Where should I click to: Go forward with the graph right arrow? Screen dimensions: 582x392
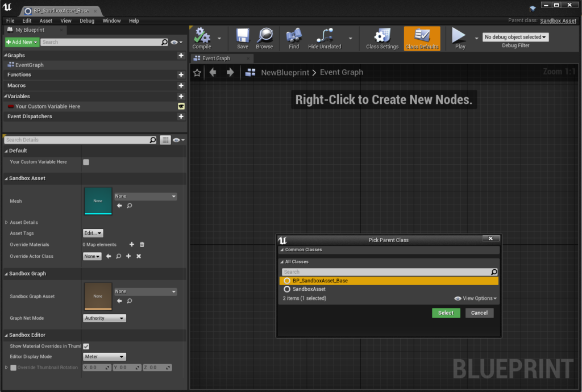(230, 72)
